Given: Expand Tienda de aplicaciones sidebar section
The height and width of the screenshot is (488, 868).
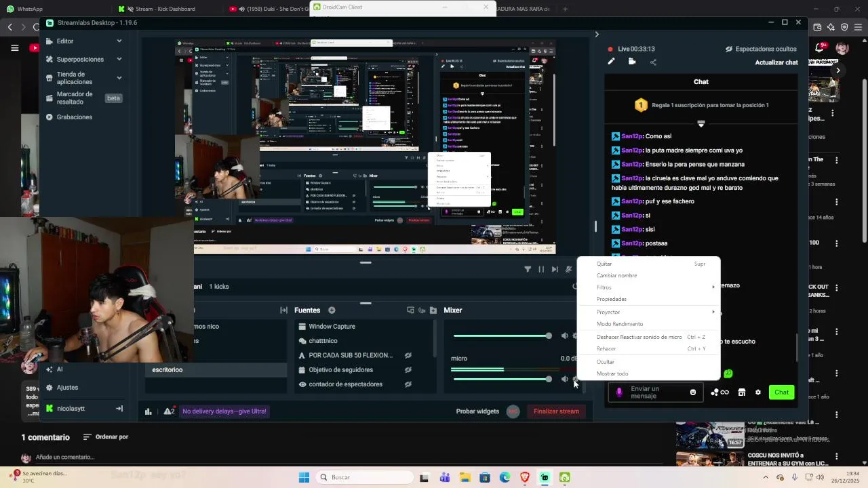Looking at the screenshot, I should point(119,78).
